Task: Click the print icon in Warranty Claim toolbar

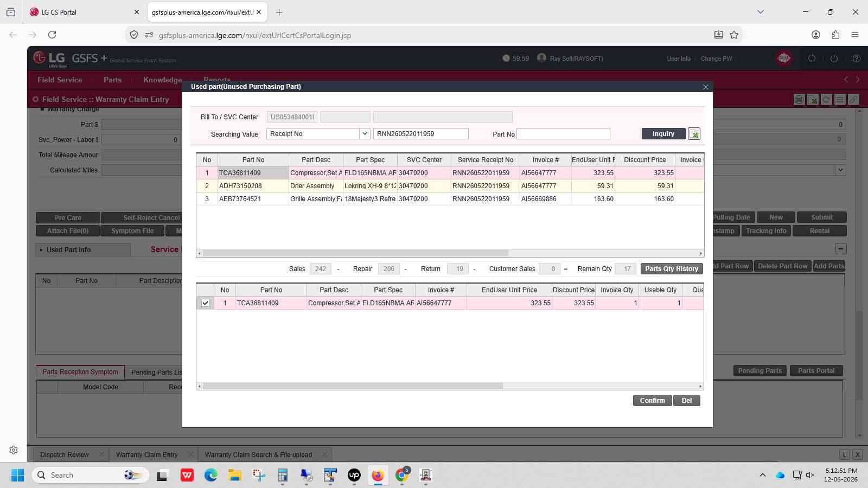Action: pyautogui.click(x=799, y=99)
